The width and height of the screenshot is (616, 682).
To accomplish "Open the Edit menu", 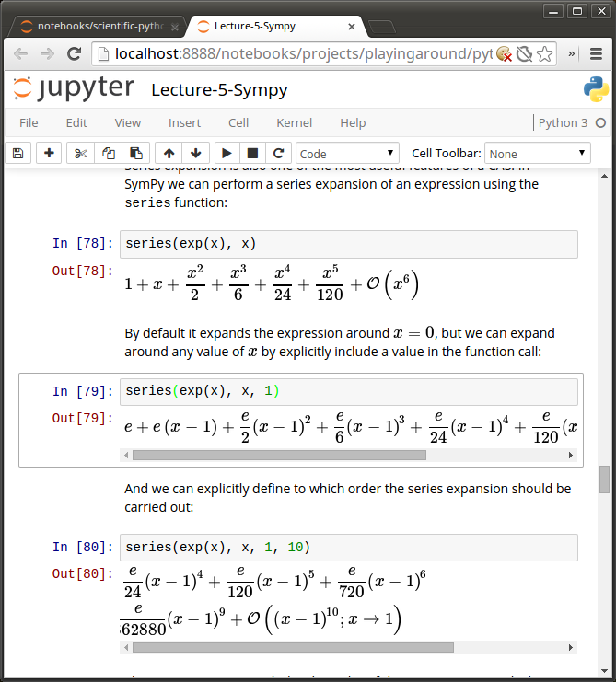I will point(76,123).
